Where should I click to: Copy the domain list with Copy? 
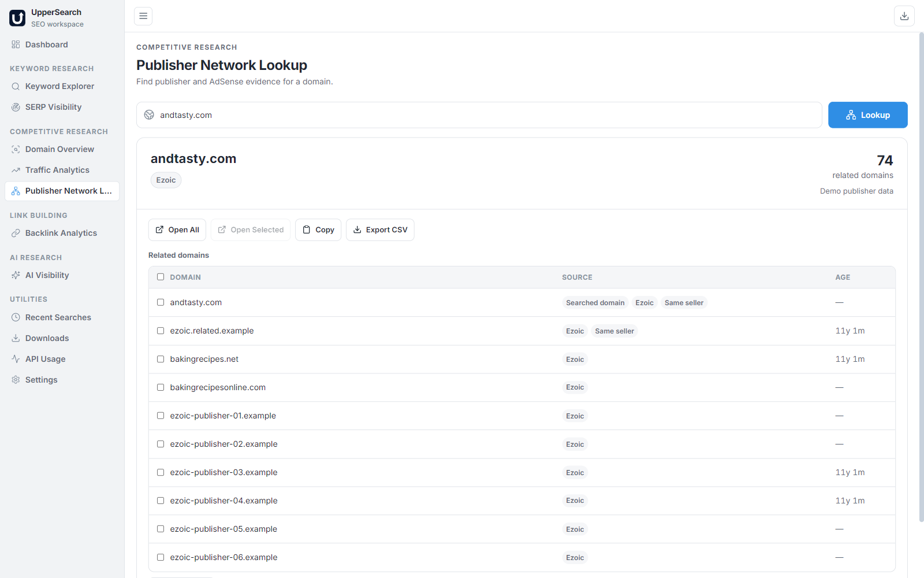(318, 230)
